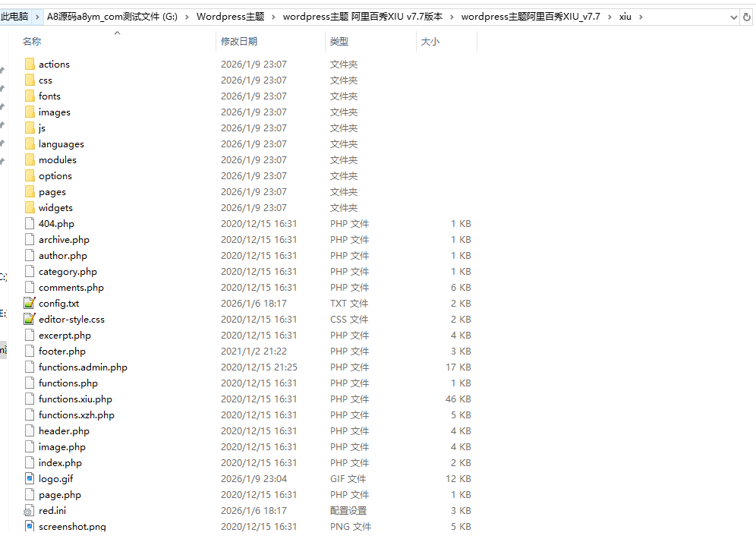Select the red.ini configuration file icon
This screenshot has height=539, width=756.
click(x=29, y=510)
